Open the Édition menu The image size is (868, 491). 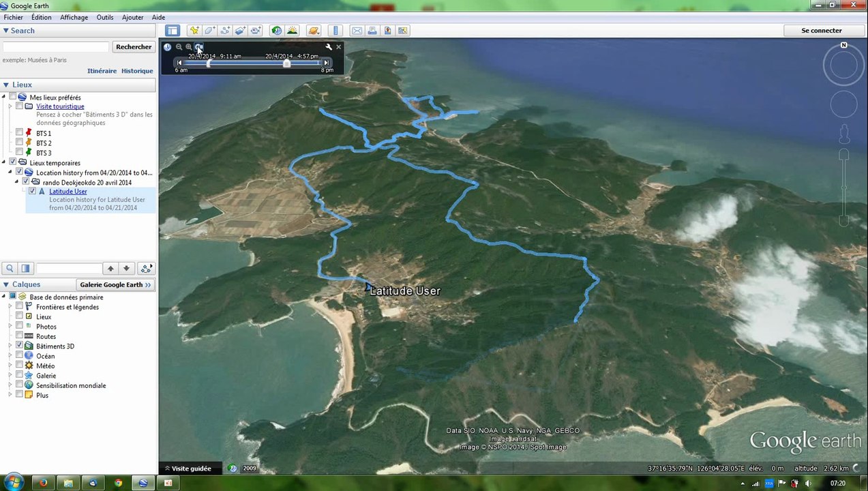pos(41,18)
